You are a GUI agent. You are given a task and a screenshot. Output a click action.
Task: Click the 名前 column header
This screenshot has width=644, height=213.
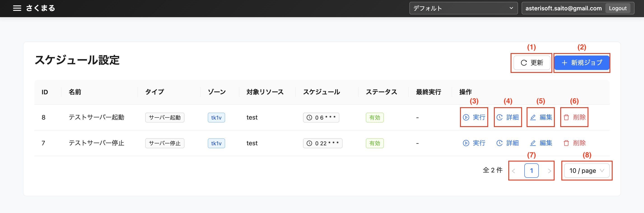coord(75,92)
